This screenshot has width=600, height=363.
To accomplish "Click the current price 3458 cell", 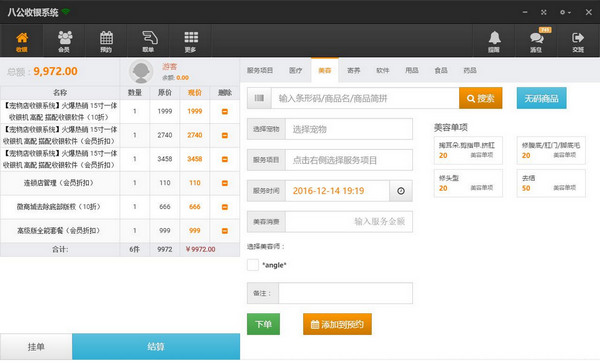I will pos(195,159).
